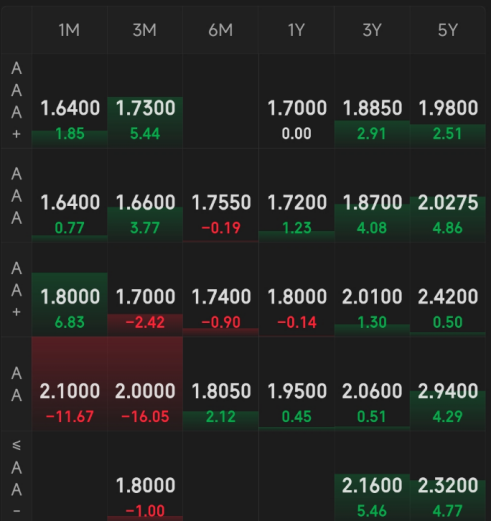The width and height of the screenshot is (491, 522).
Task: Select the AAA 6M cell with 1.7550 yield
Action: 221,195
